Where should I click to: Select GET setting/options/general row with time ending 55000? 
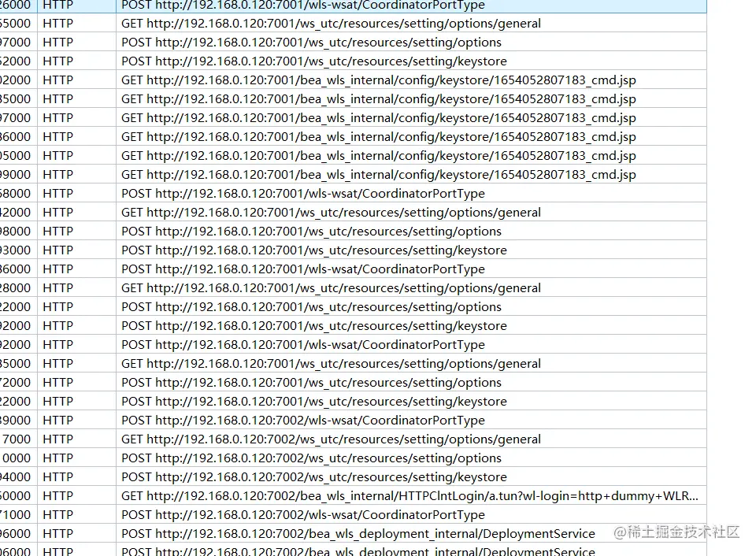coord(353,23)
